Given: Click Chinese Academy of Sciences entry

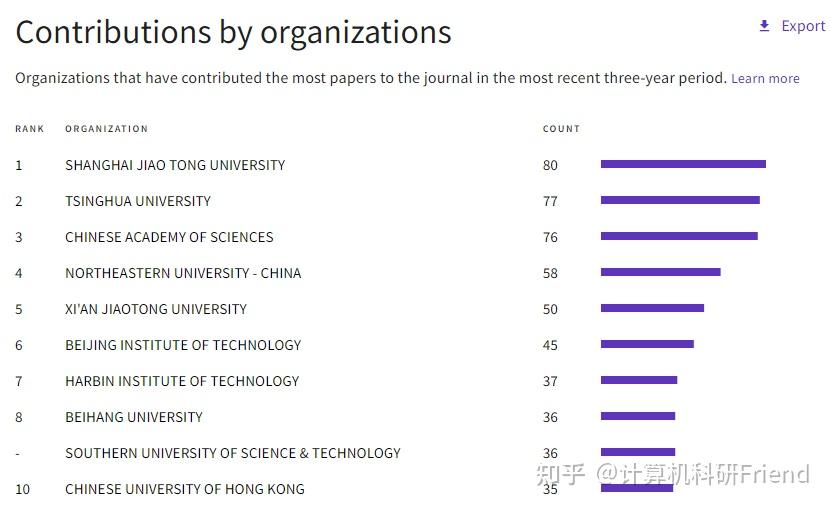Looking at the screenshot, I should (x=169, y=237).
